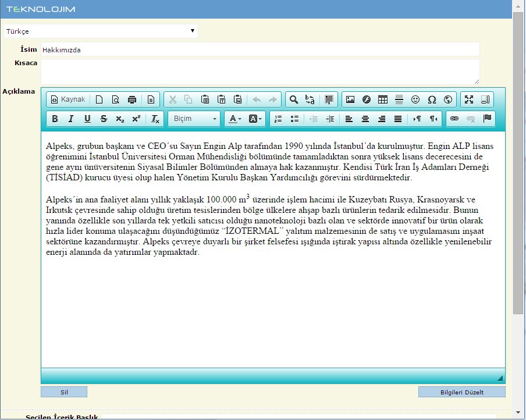Set text direction right to left
This screenshot has width=526, height=420.
433,119
